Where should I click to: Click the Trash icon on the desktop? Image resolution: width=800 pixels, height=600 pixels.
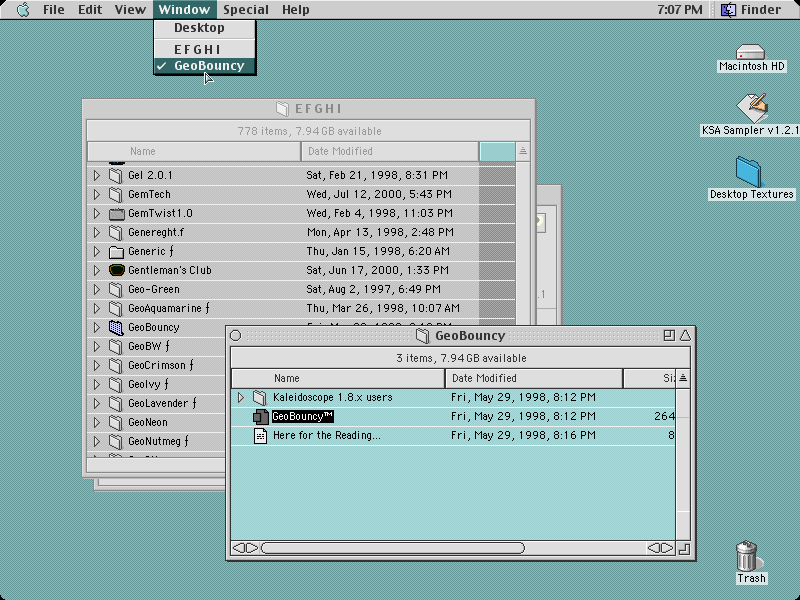click(747, 556)
